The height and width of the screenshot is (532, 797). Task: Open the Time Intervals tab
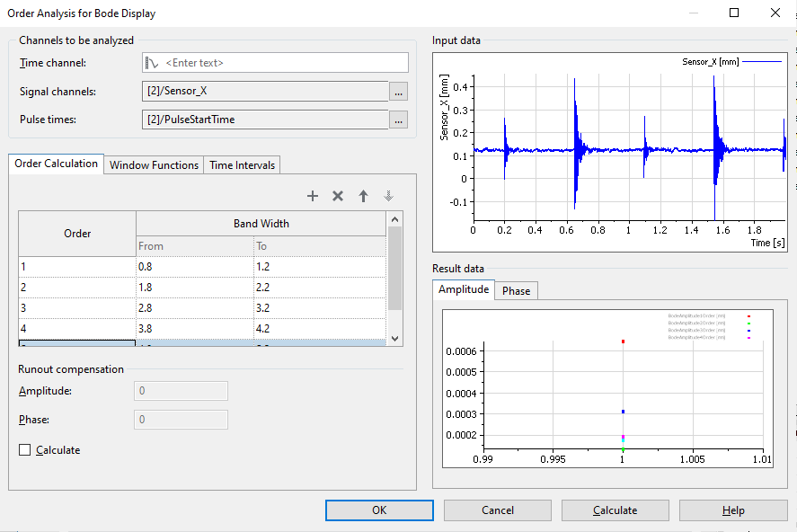[242, 165]
